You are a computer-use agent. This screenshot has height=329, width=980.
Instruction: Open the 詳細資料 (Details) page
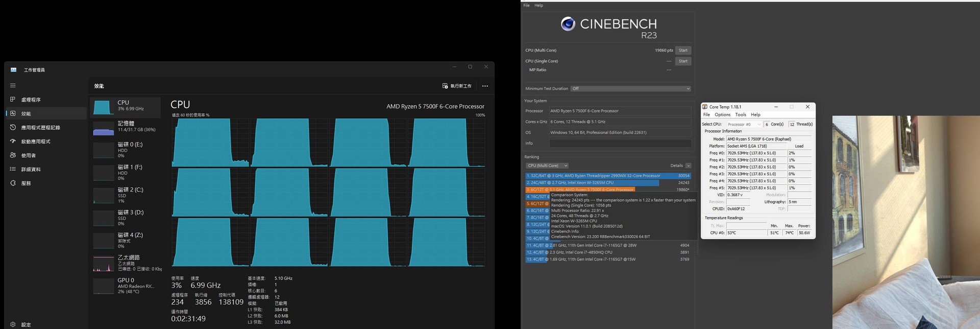(x=30, y=169)
